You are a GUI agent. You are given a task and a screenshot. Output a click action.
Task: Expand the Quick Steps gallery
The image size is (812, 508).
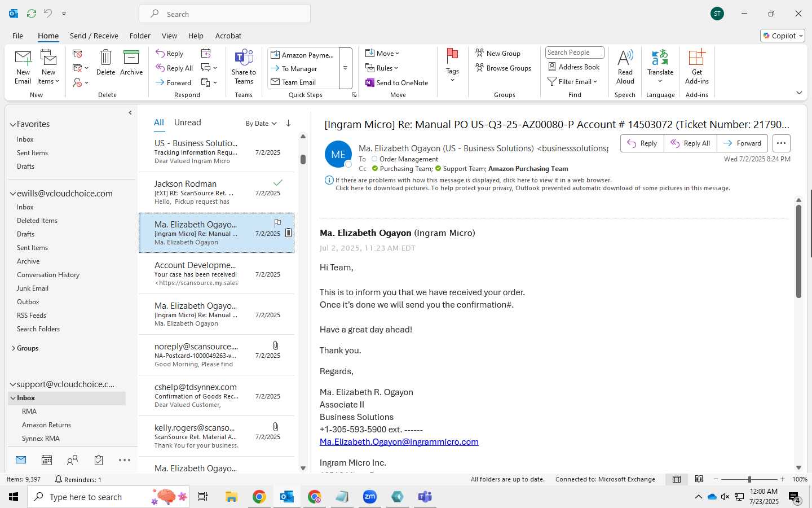coord(345,68)
